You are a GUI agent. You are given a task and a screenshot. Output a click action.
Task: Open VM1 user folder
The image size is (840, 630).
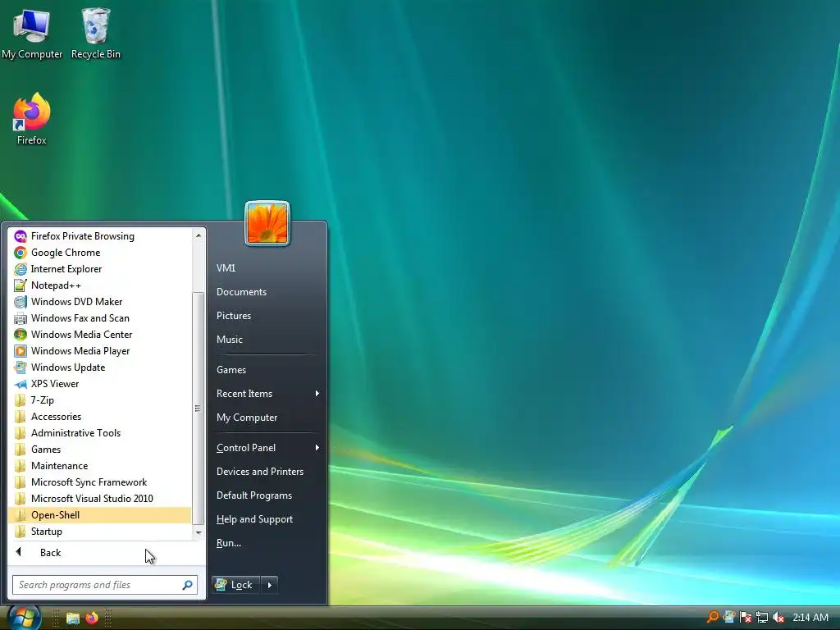coord(267,268)
